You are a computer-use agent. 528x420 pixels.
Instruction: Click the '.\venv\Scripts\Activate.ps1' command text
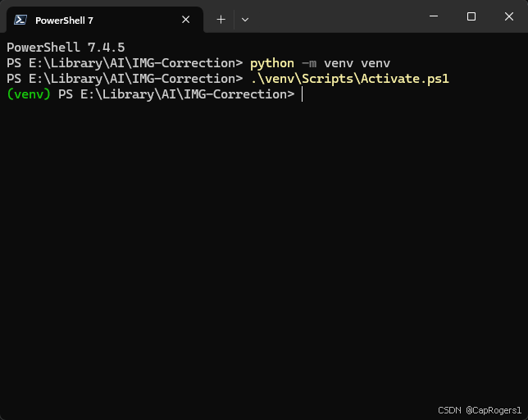pyautogui.click(x=349, y=79)
